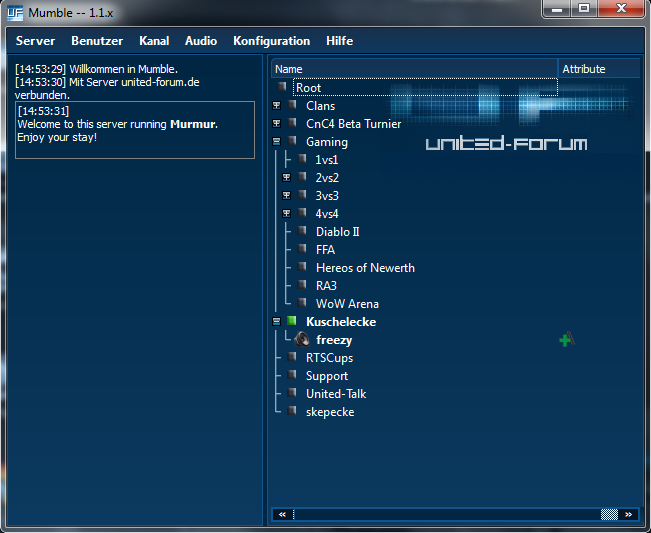
Task: Maximize the Mumble window
Action: (584, 8)
